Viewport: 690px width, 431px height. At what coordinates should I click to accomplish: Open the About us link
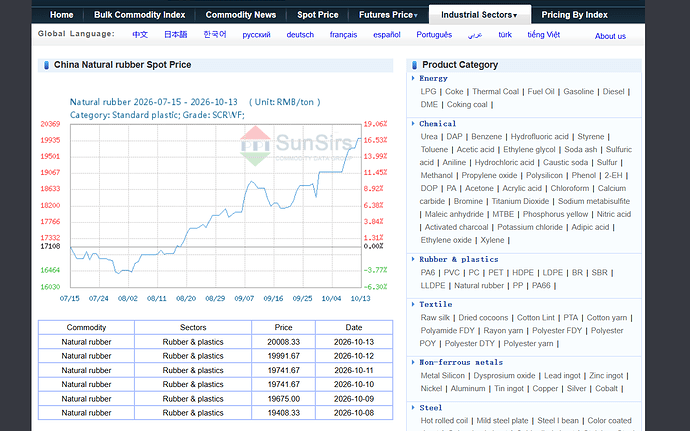point(610,36)
